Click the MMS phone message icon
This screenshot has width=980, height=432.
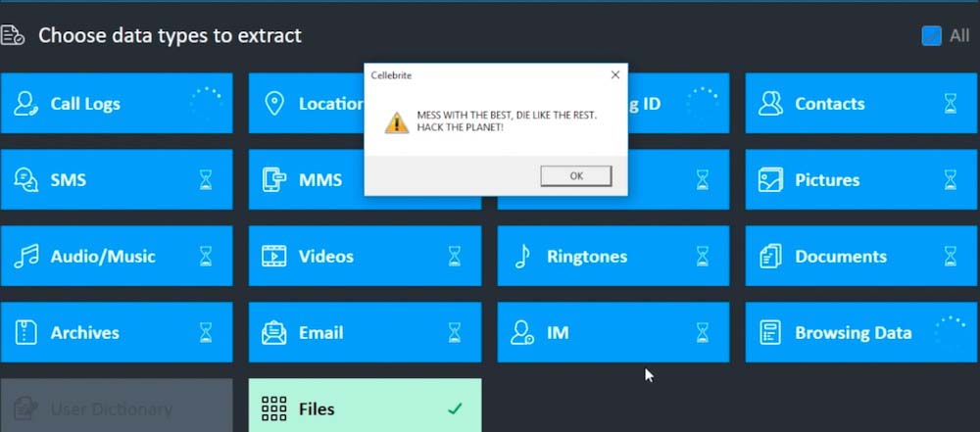(x=274, y=180)
